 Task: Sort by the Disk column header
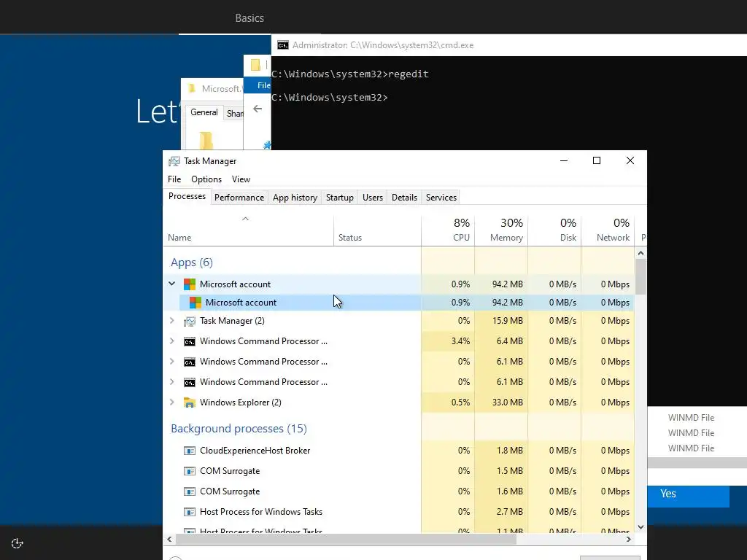point(554,230)
